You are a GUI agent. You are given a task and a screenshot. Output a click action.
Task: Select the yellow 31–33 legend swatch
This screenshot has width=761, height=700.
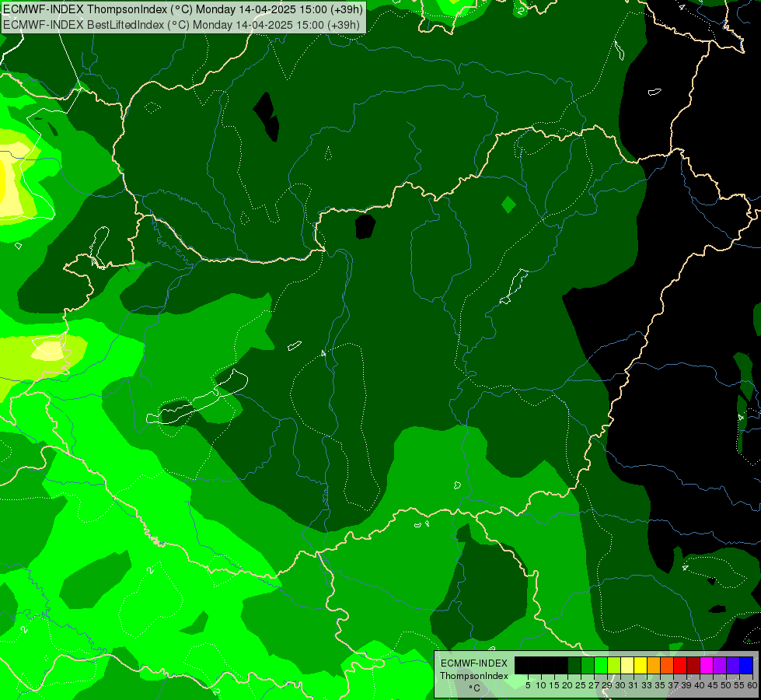641,665
